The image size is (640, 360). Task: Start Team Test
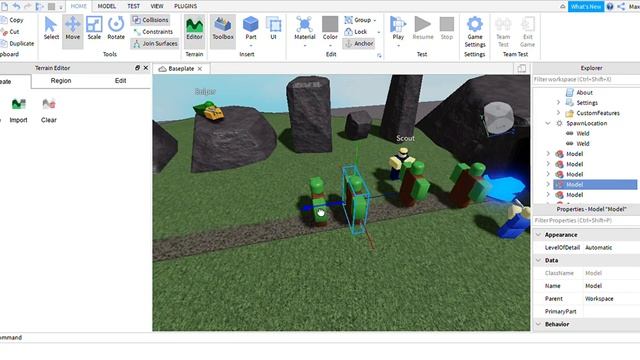click(x=503, y=32)
